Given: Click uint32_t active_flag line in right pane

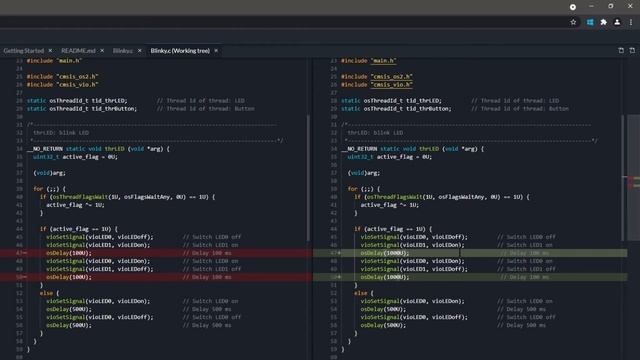Looking at the screenshot, I should (390, 157).
